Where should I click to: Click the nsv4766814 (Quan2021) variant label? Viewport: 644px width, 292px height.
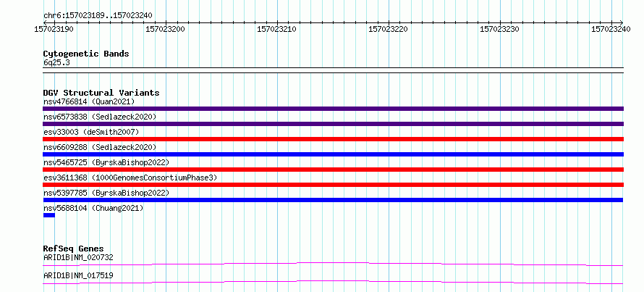click(89, 101)
